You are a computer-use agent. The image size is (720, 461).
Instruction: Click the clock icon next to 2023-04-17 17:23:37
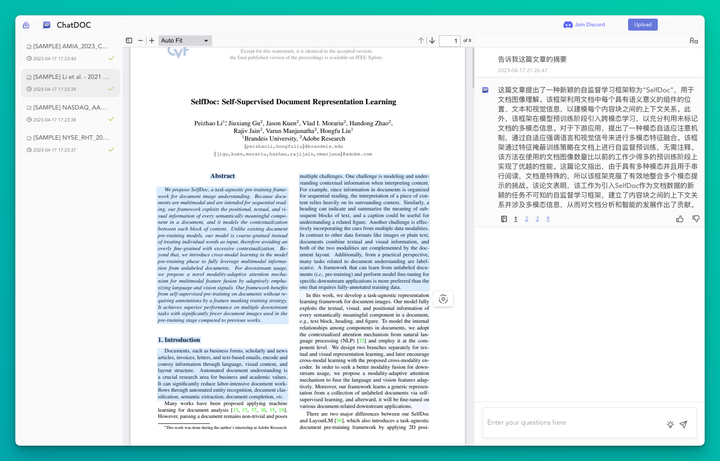[x=29, y=150]
